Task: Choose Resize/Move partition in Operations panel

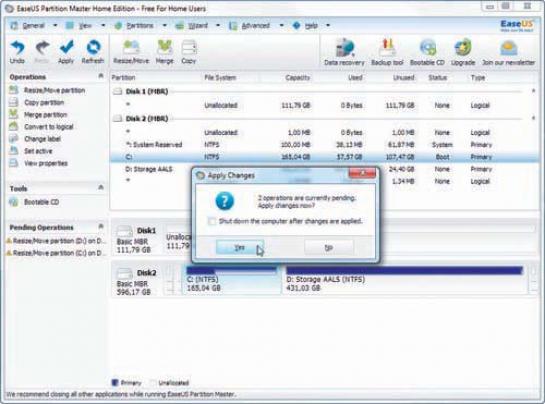Action: (54, 90)
